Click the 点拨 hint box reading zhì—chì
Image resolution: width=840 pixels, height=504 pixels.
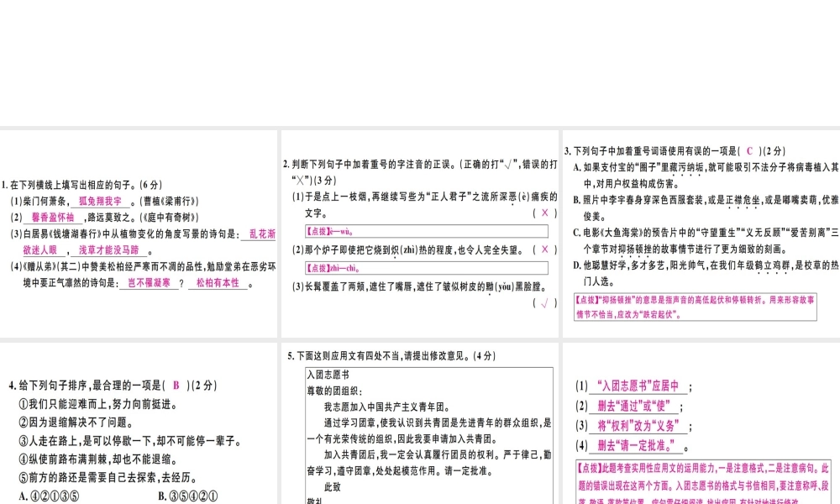point(427,268)
